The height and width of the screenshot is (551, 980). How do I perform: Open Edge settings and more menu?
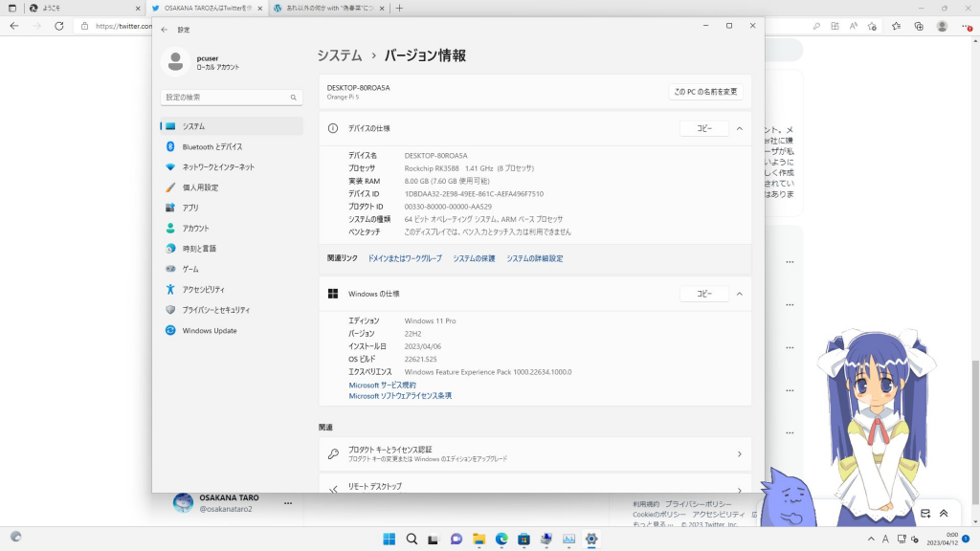click(967, 26)
